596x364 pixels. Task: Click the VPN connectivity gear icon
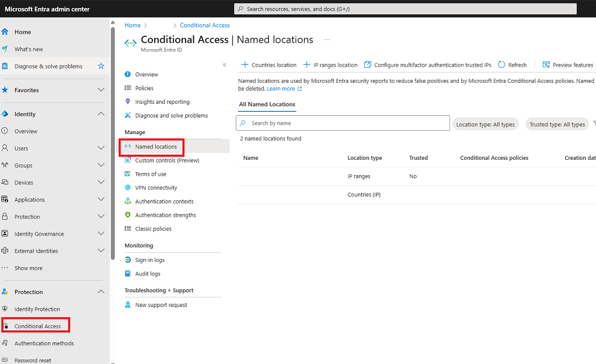coord(128,187)
